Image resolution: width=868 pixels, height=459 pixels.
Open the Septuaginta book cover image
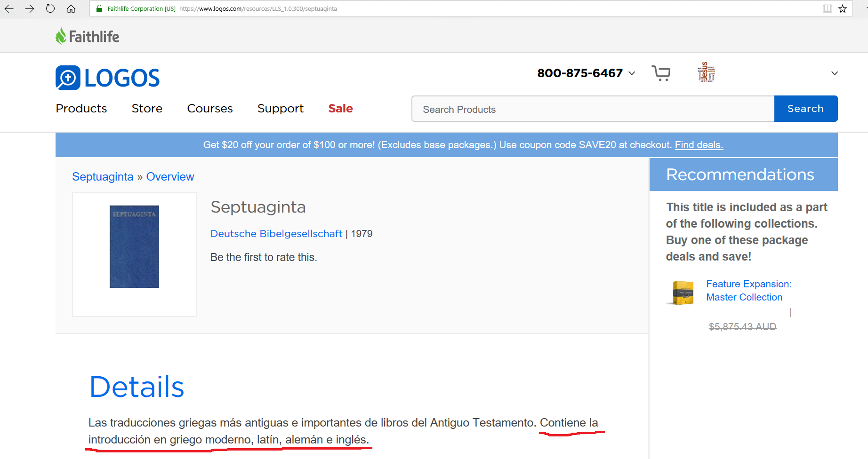point(134,246)
